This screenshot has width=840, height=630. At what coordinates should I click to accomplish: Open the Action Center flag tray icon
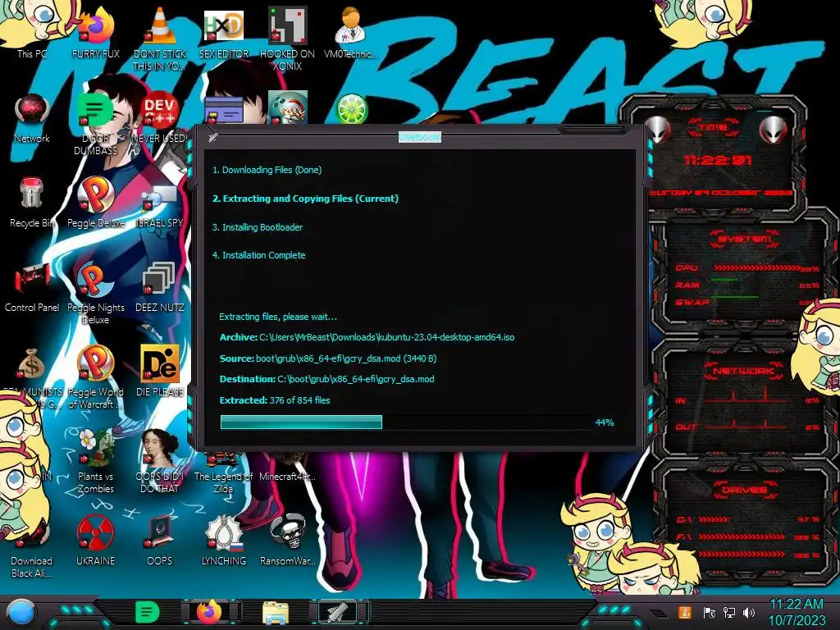[709, 612]
